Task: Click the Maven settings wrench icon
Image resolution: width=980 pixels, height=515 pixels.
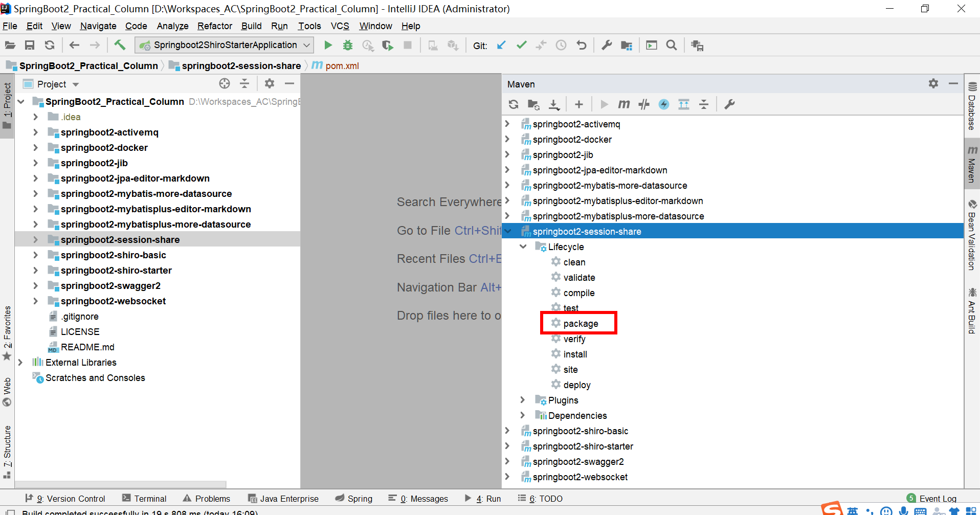Action: (x=729, y=104)
